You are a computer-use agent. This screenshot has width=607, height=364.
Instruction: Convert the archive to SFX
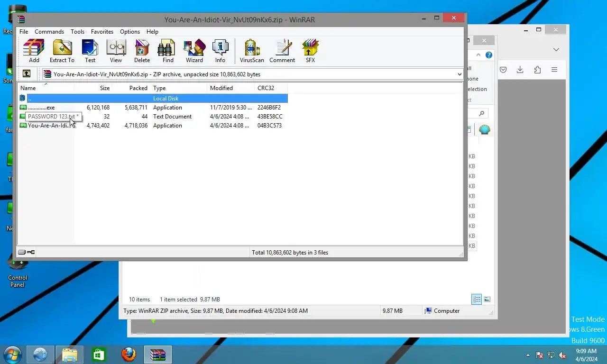tap(310, 51)
